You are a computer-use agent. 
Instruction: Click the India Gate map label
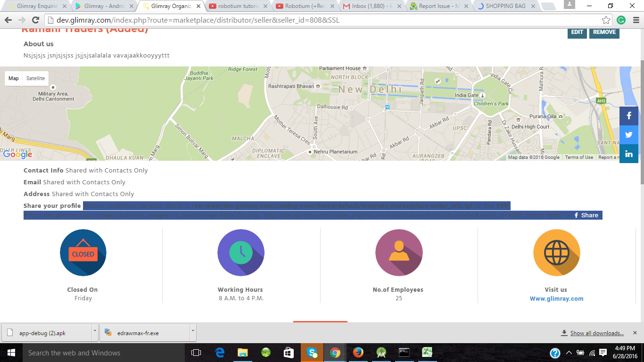pos(466,95)
